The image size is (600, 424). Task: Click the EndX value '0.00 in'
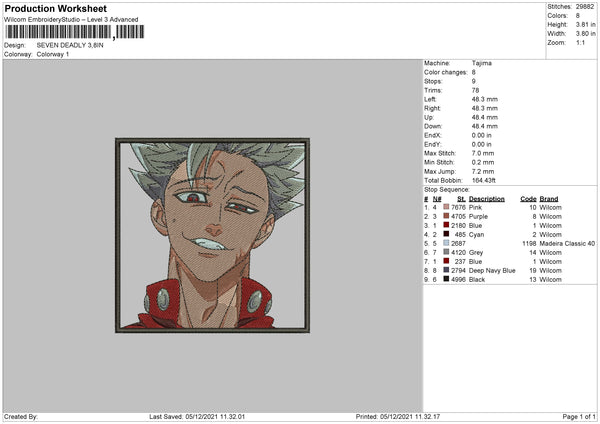(x=482, y=135)
